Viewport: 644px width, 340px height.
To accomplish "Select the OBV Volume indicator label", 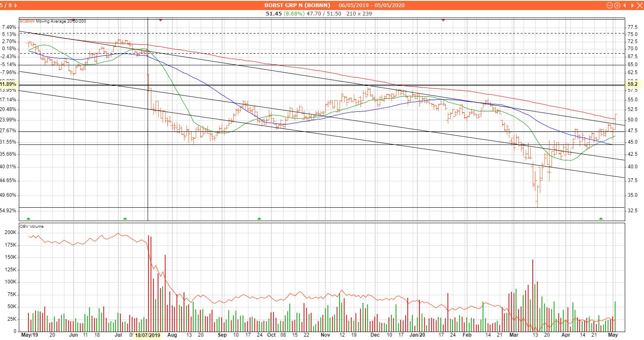I will (x=31, y=227).
